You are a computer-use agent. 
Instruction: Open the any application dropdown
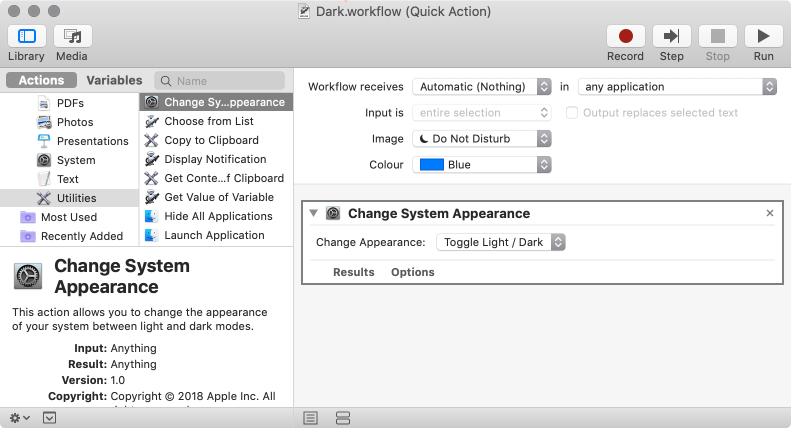click(677, 87)
